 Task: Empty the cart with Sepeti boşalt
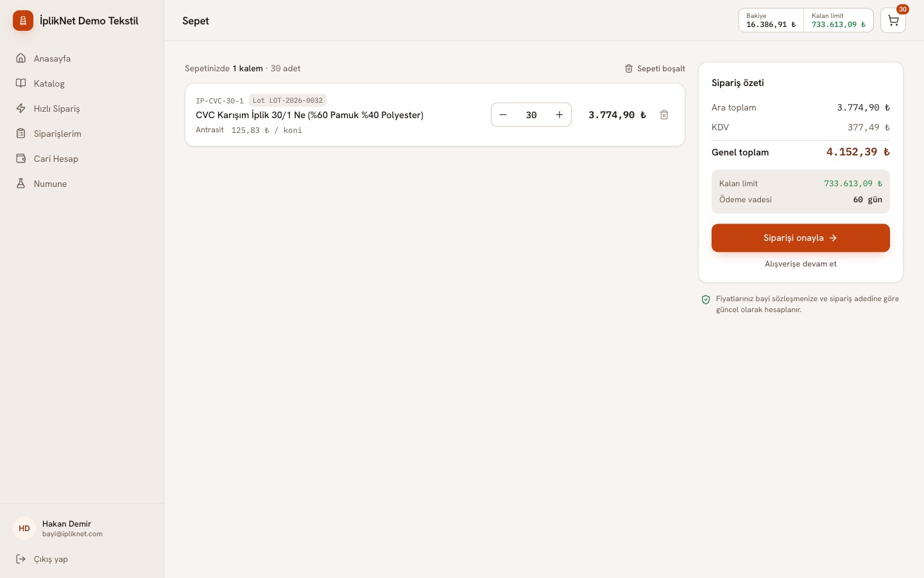(x=655, y=69)
